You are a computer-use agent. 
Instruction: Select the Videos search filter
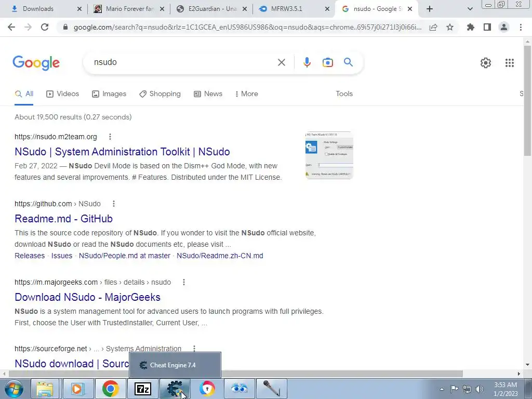tap(62, 94)
